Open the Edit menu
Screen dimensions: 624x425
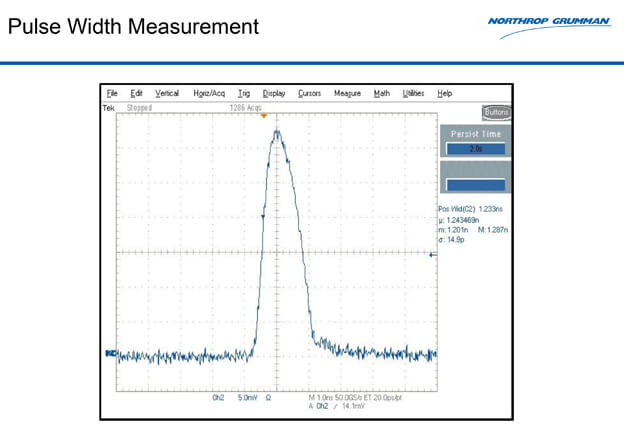tap(137, 93)
